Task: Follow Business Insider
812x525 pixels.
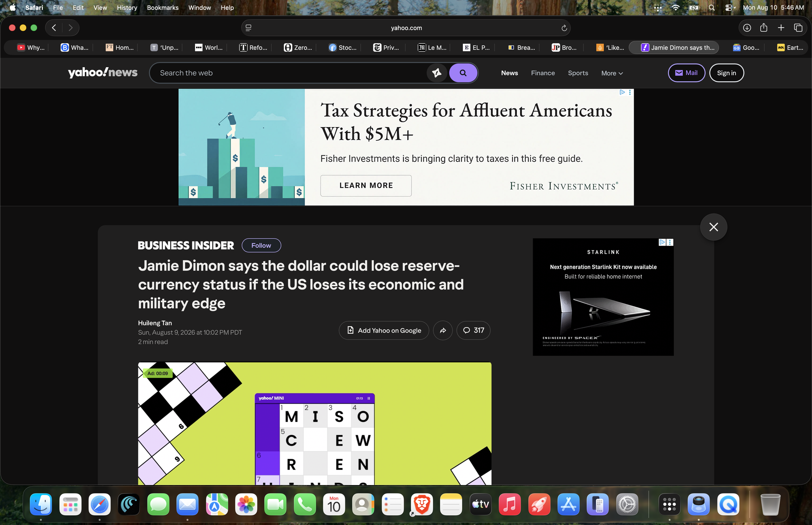Action: [x=261, y=246]
